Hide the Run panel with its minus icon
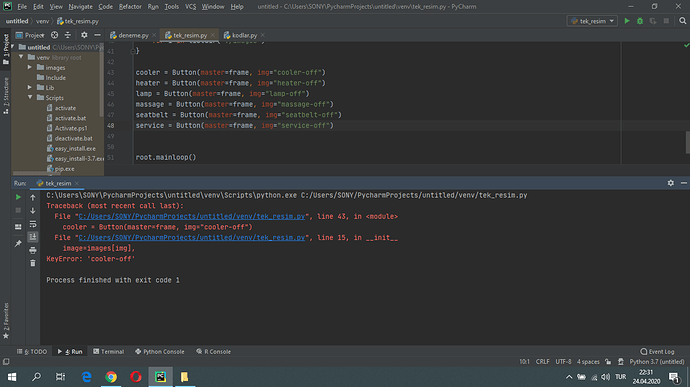Viewport: 690px width, 387px height. point(684,183)
